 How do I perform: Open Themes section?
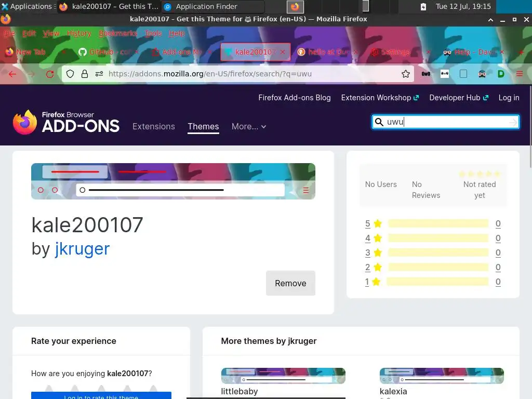(203, 127)
